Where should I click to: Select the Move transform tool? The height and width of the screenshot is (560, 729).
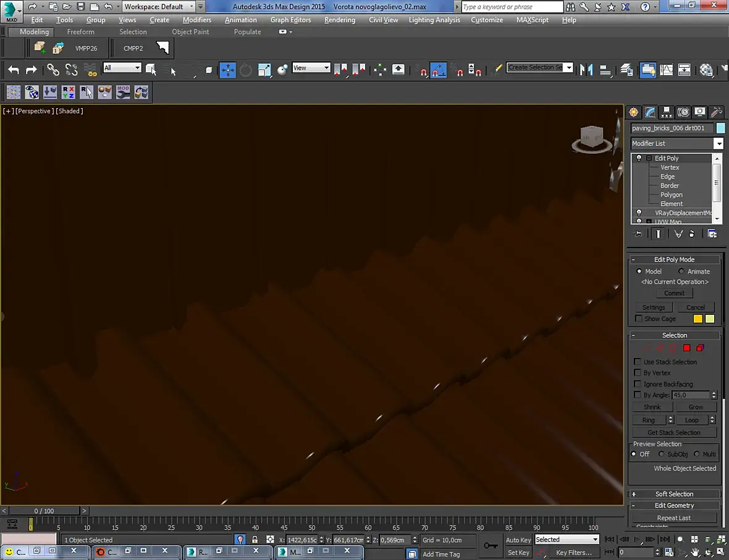pyautogui.click(x=227, y=70)
